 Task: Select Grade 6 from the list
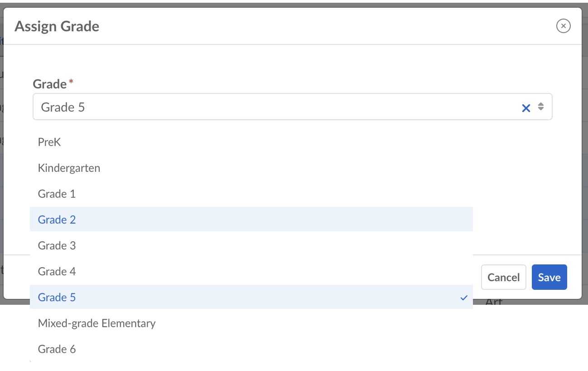tap(57, 349)
